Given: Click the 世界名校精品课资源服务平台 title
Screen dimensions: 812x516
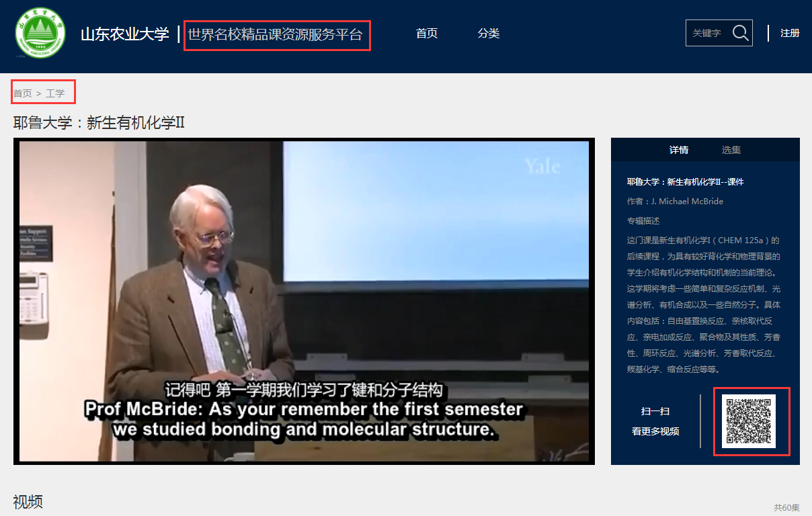Looking at the screenshot, I should click(x=275, y=34).
